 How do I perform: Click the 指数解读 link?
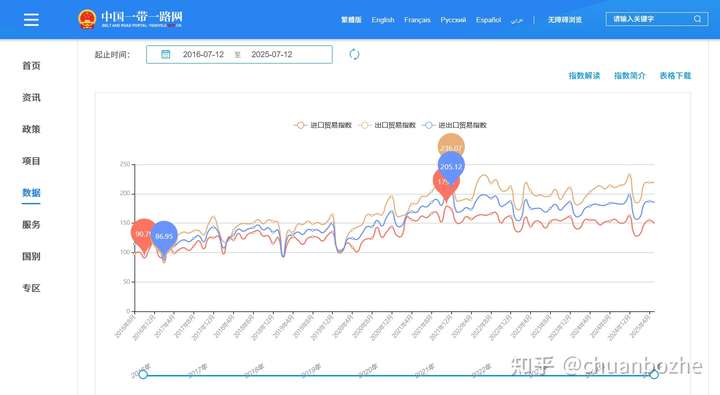click(x=584, y=76)
